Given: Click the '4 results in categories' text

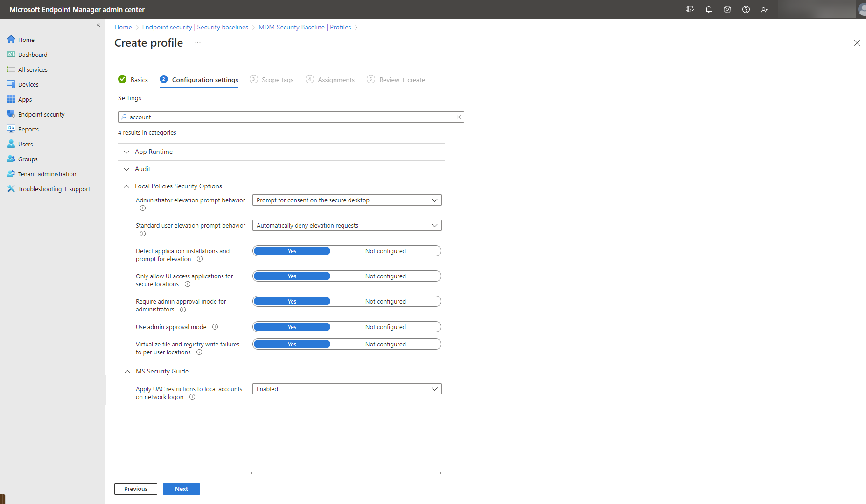Looking at the screenshot, I should (x=147, y=133).
